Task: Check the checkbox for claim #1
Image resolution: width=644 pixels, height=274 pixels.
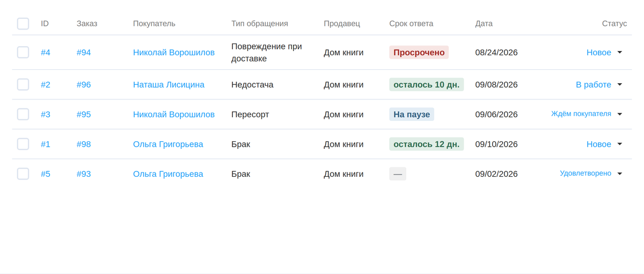Action: [23, 144]
